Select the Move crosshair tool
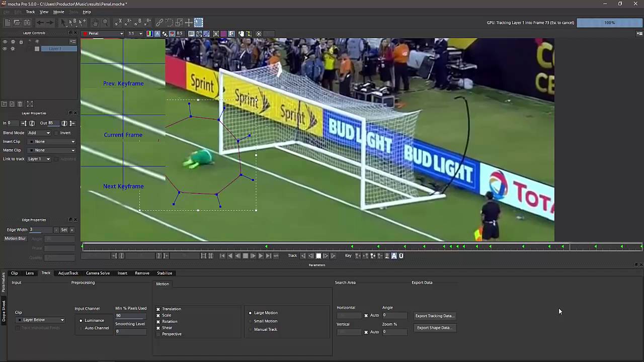Screen dimensions: 644x362 (189, 23)
